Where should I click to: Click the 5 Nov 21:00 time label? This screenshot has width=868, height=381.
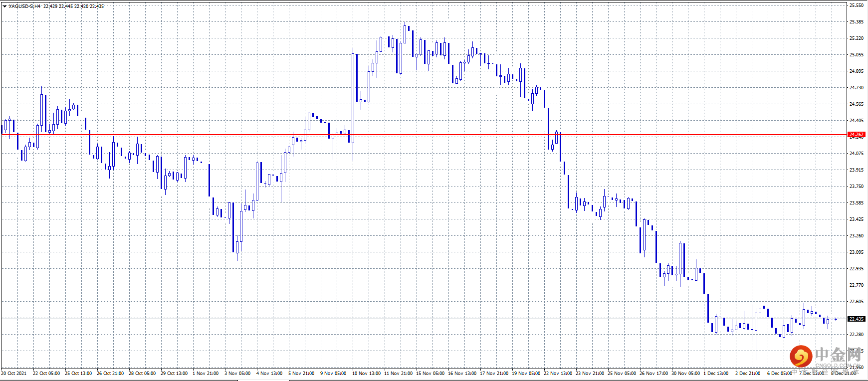tap(301, 374)
